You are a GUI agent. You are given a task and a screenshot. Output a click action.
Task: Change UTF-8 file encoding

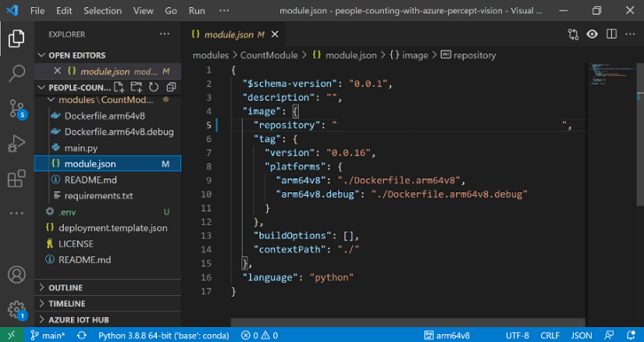[x=517, y=336]
